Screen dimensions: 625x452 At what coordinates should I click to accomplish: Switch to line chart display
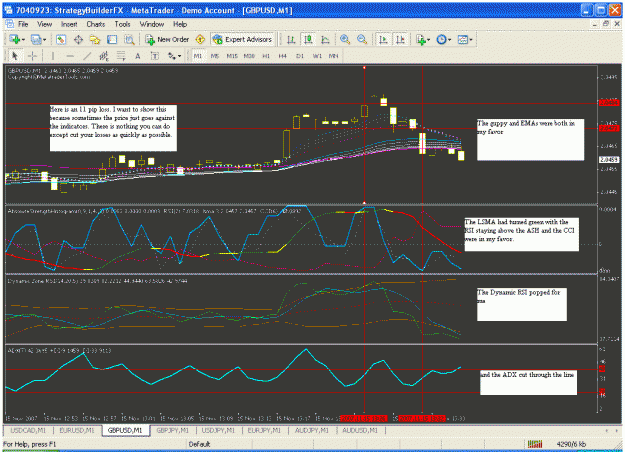click(x=325, y=39)
